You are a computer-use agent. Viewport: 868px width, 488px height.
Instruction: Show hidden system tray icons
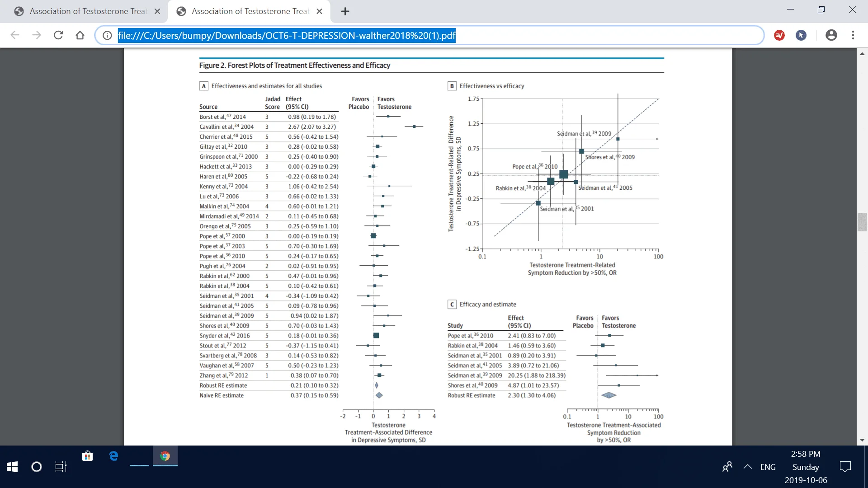click(x=748, y=467)
